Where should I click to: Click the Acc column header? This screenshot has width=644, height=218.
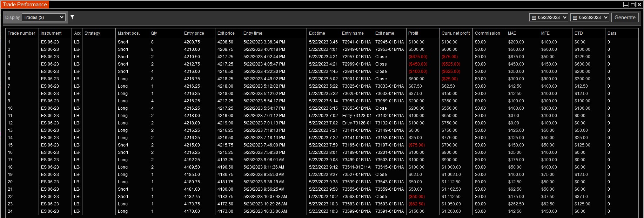point(77,33)
